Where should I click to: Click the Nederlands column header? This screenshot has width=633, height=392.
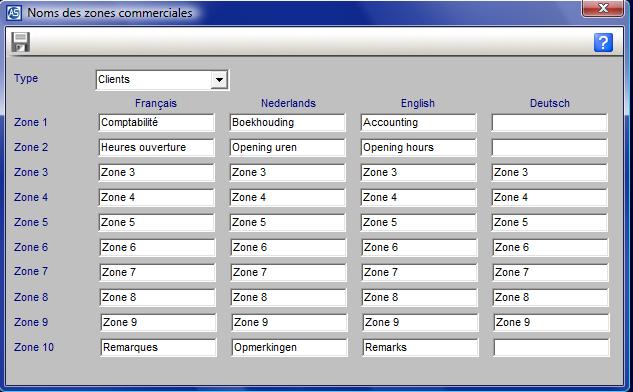click(288, 103)
